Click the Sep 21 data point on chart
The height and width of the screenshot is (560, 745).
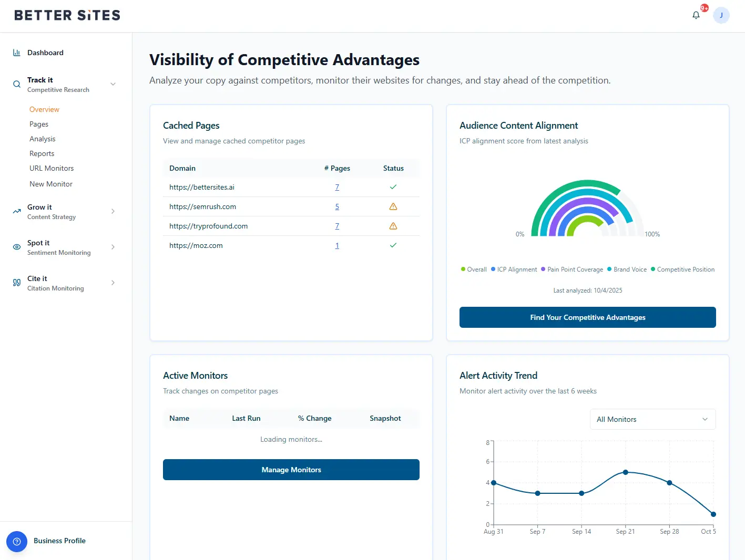coord(625,472)
